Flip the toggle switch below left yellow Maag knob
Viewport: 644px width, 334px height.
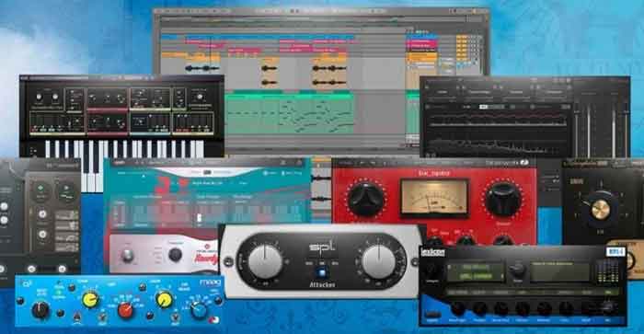pos(102,317)
